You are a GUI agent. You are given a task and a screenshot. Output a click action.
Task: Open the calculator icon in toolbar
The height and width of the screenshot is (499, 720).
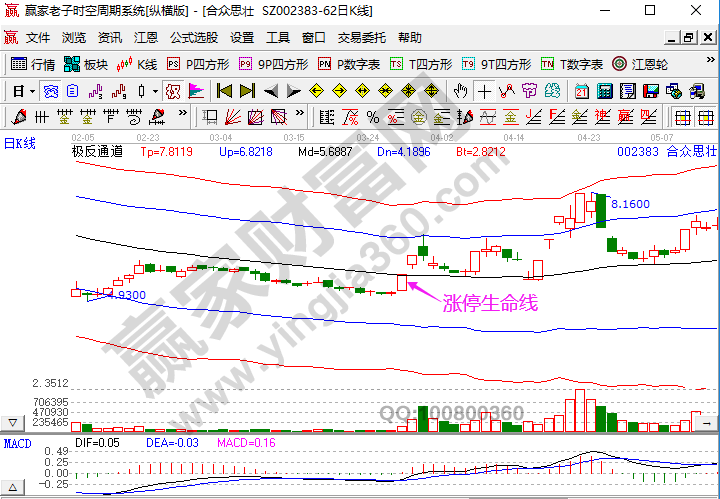click(x=604, y=91)
